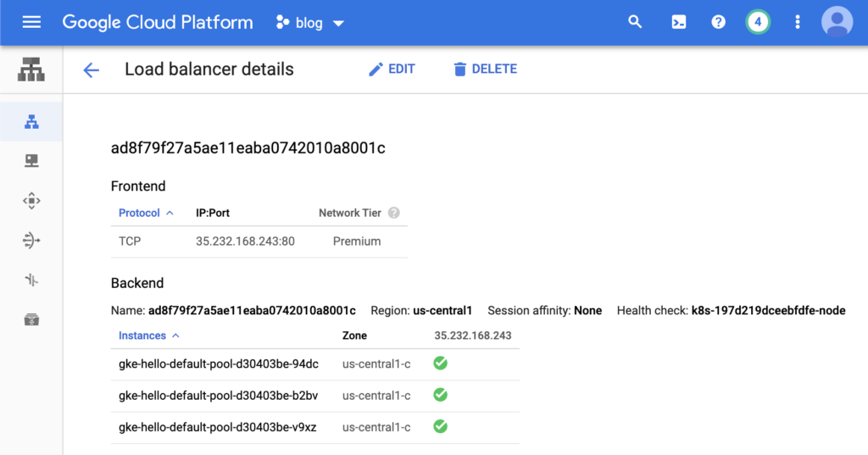The image size is (868, 455).
Task: Click us-central1-c zone in v9xz row
Action: [x=376, y=427]
